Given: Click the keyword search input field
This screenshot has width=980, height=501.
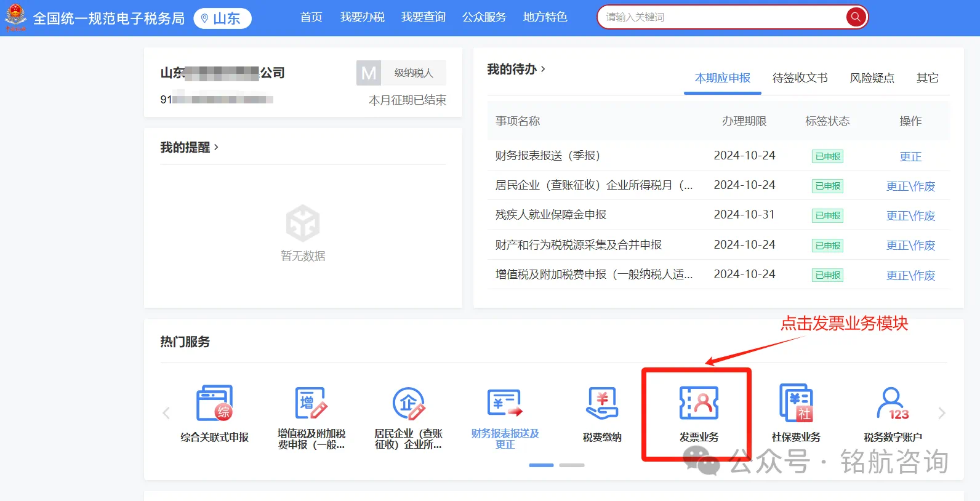Looking at the screenshot, I should [x=720, y=17].
